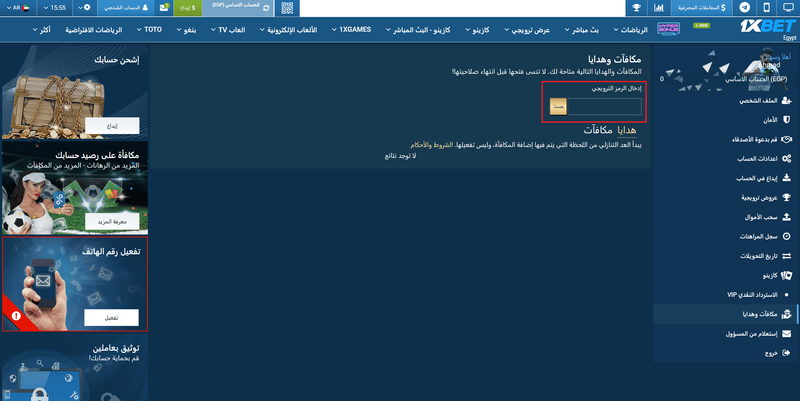The width and height of the screenshot is (800, 401).
Task: Open the AR language dropdown
Action: (x=13, y=8)
